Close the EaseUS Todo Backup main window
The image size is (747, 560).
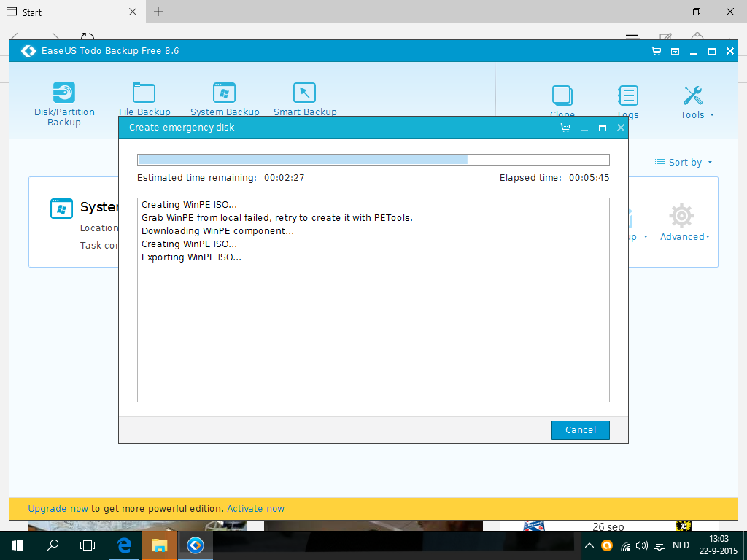[729, 51]
